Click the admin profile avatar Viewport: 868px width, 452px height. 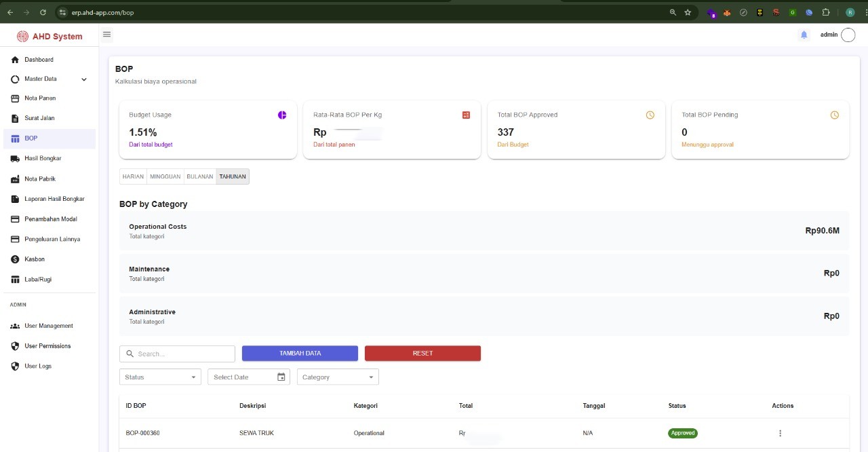point(848,35)
